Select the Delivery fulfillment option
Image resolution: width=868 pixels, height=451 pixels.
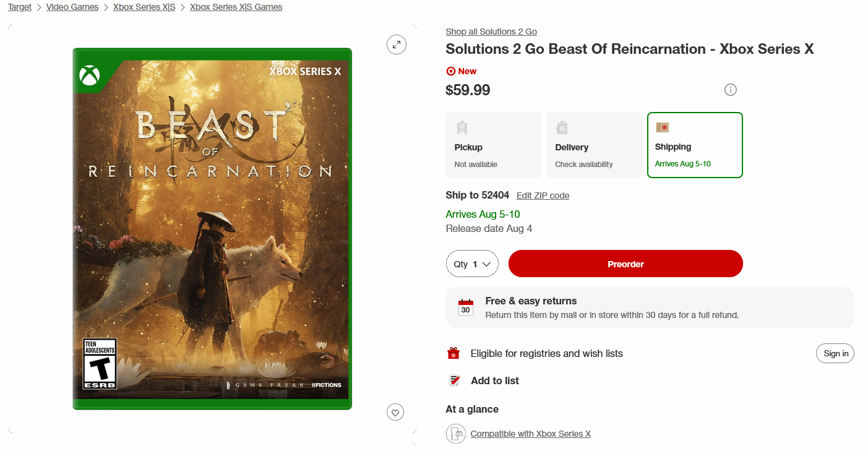pos(594,145)
